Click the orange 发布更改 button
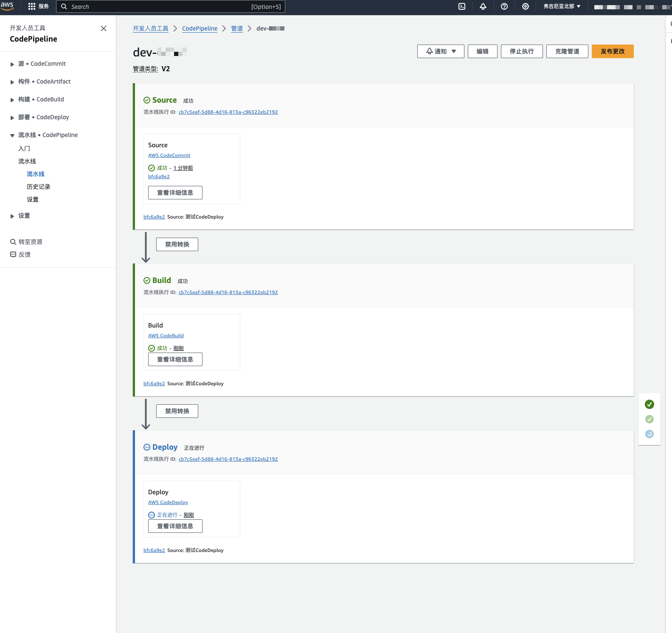Image resolution: width=672 pixels, height=633 pixels. coord(613,51)
